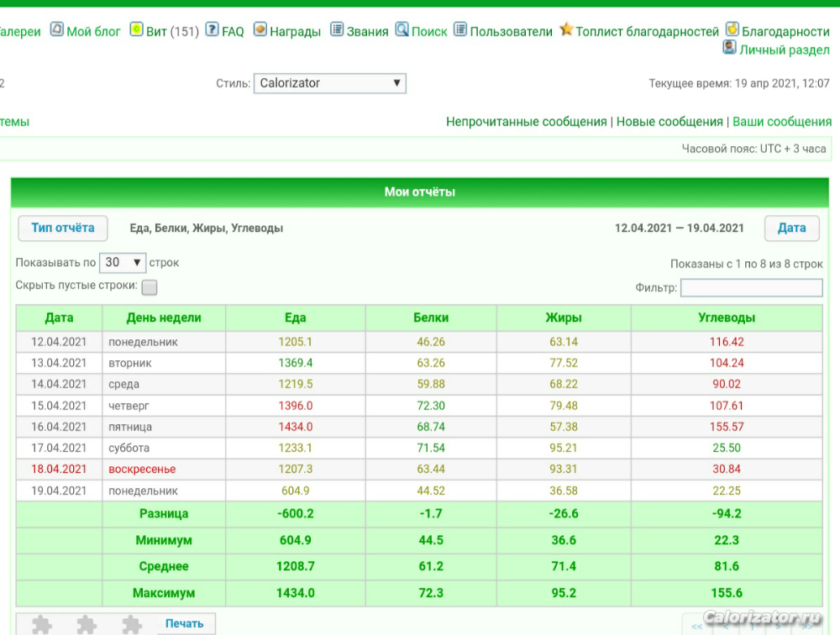Click the Топлист благодарностей star icon
This screenshot has height=635, width=840.
566,29
